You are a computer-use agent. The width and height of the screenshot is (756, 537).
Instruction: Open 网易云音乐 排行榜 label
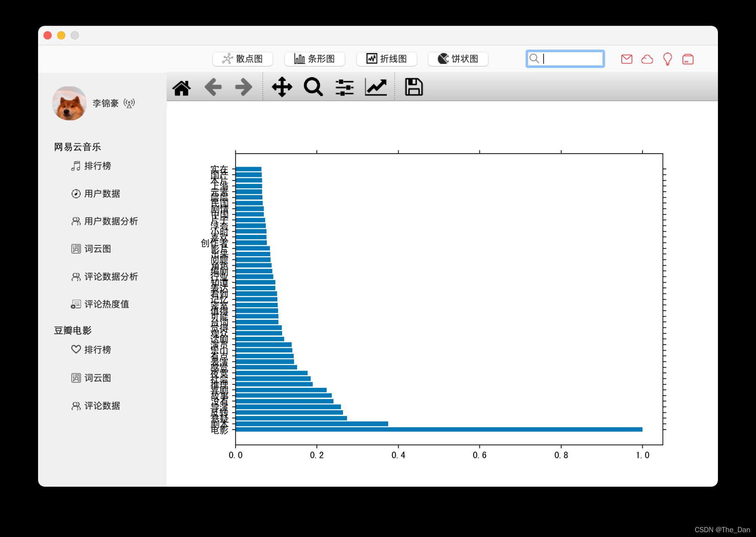[97, 166]
